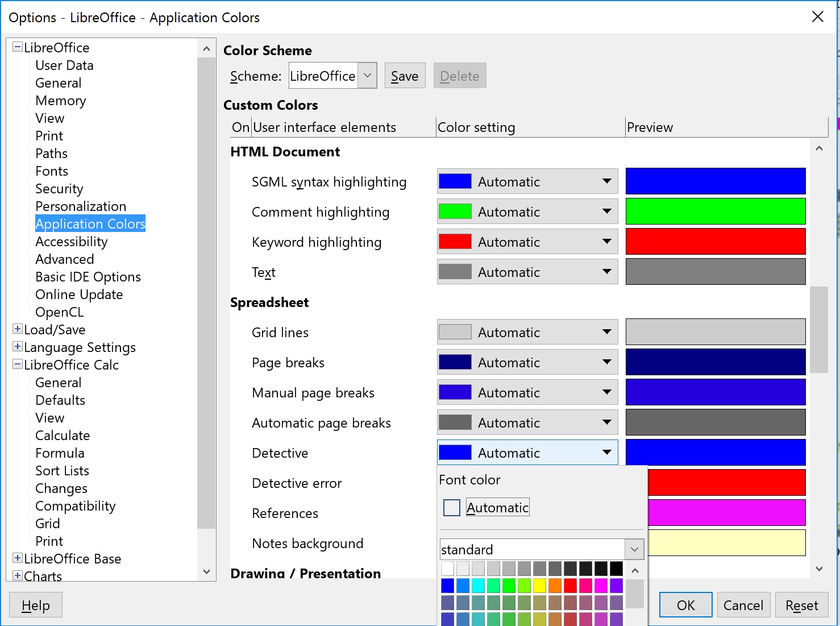Select the Compatibility options page
The height and width of the screenshot is (626, 840).
(75, 505)
